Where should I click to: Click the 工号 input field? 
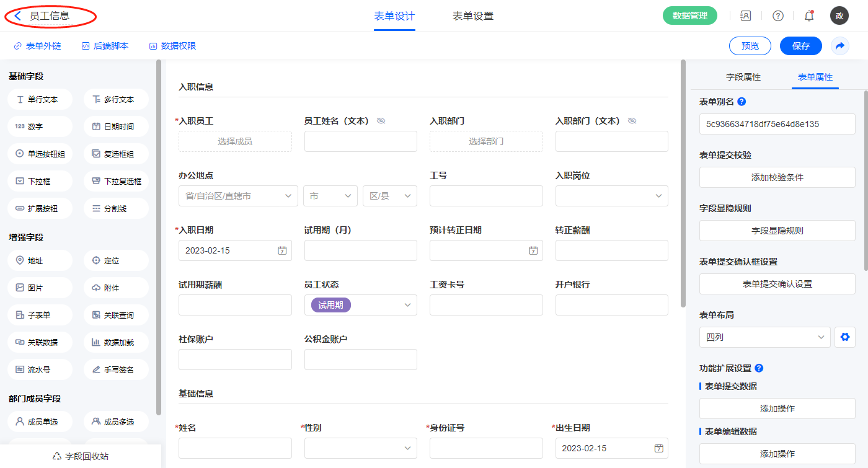click(486, 196)
